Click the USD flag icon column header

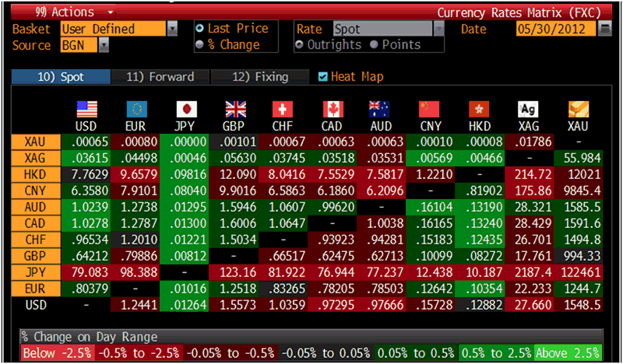pyautogui.click(x=86, y=109)
